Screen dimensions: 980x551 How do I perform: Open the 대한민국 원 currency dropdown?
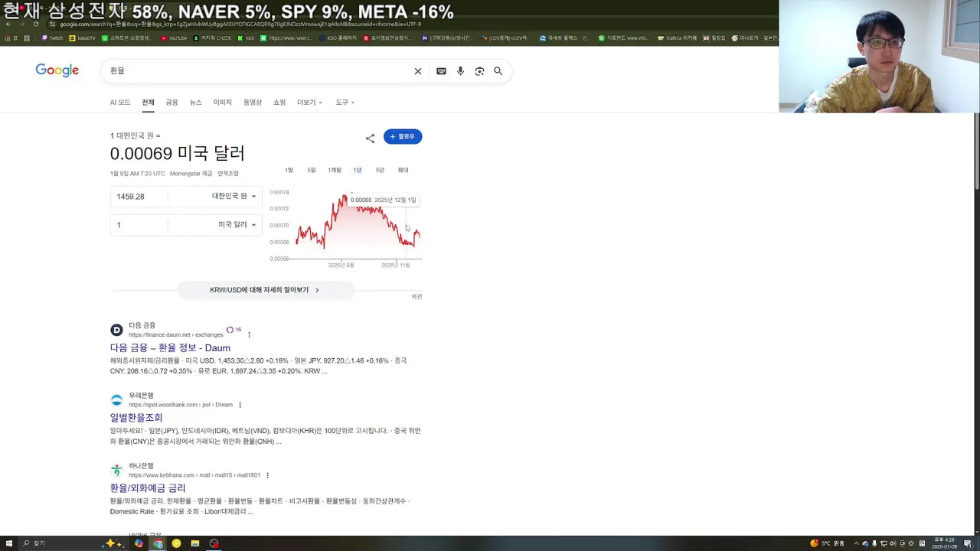[x=234, y=197]
